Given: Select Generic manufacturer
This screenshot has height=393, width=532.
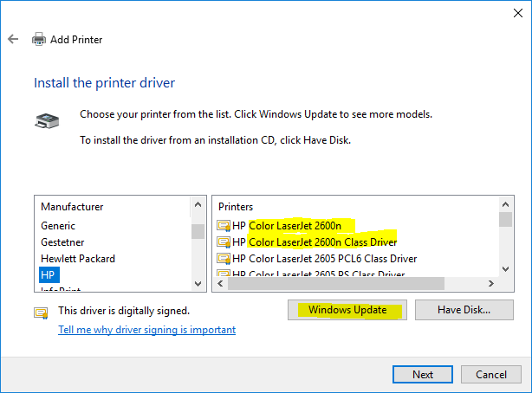Looking at the screenshot, I should coord(58,226).
